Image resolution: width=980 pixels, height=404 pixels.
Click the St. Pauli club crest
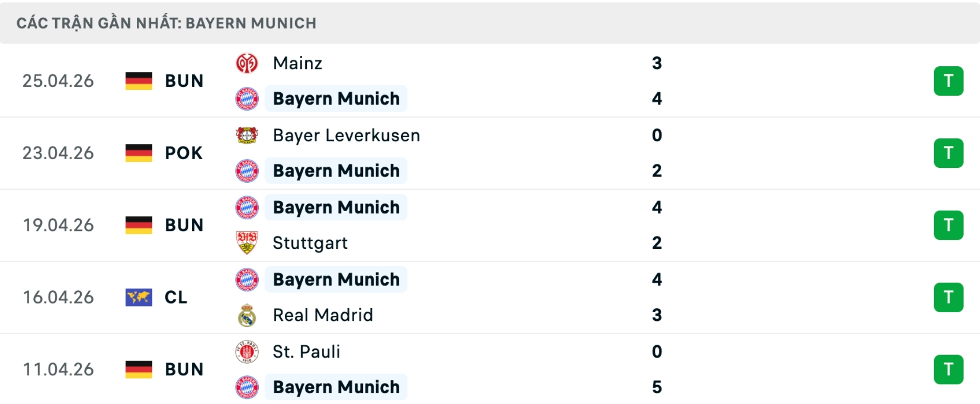click(x=247, y=351)
